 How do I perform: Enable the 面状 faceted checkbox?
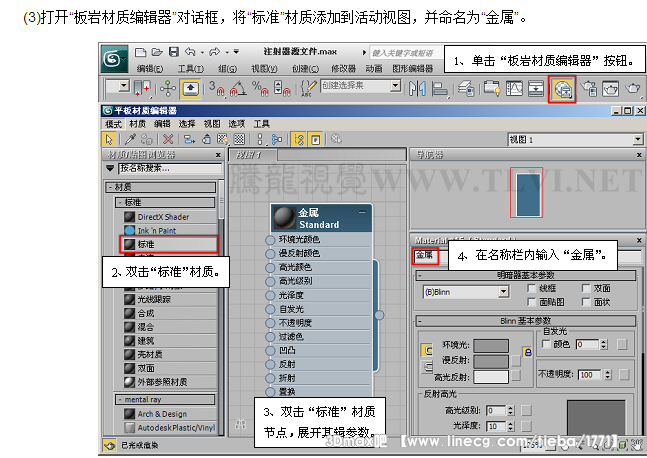tap(586, 302)
